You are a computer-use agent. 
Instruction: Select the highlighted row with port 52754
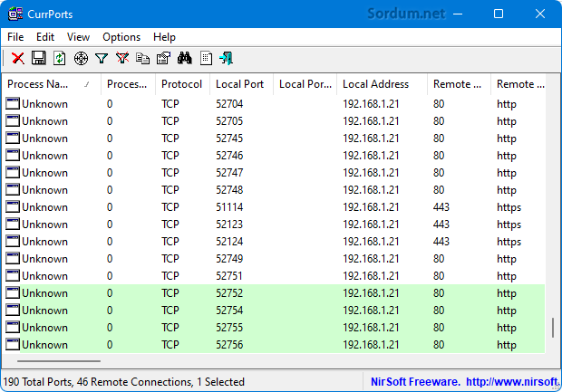(275, 310)
